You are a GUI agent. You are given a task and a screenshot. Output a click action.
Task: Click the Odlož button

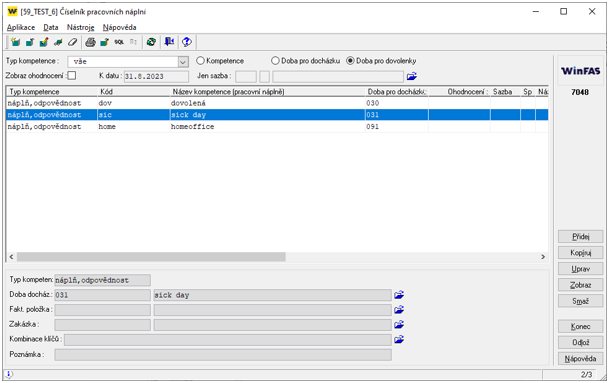tap(581, 342)
